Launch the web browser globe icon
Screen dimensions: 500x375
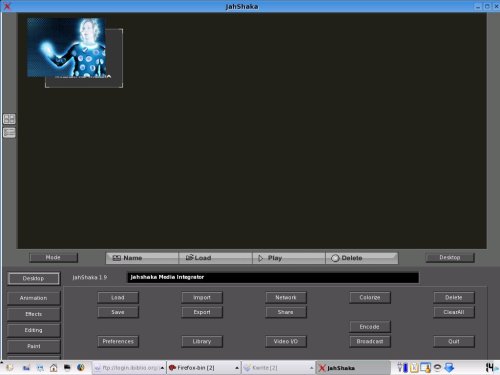click(x=80, y=368)
